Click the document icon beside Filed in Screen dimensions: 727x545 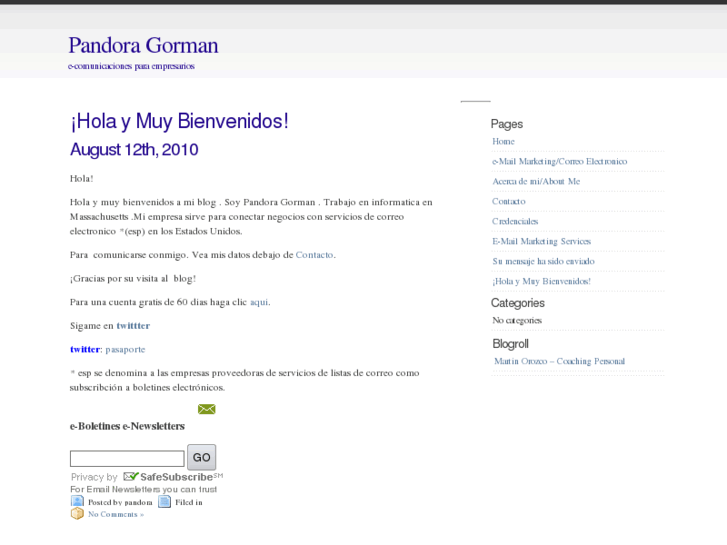(165, 502)
